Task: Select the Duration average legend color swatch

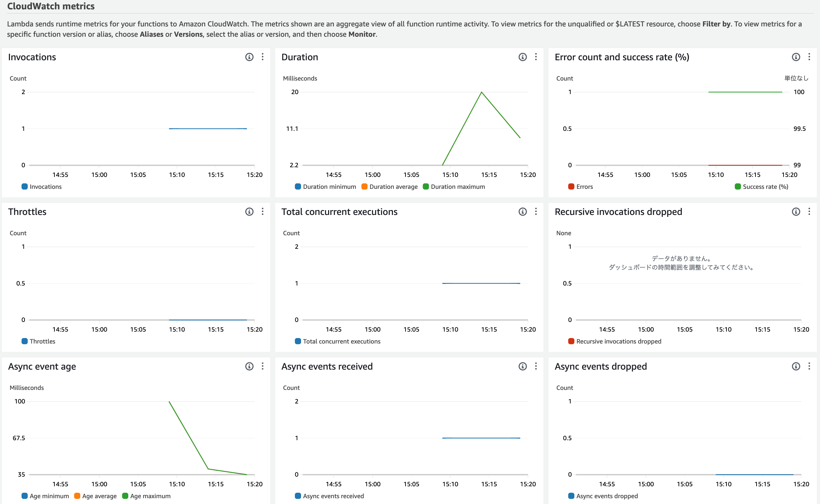Action: (365, 187)
